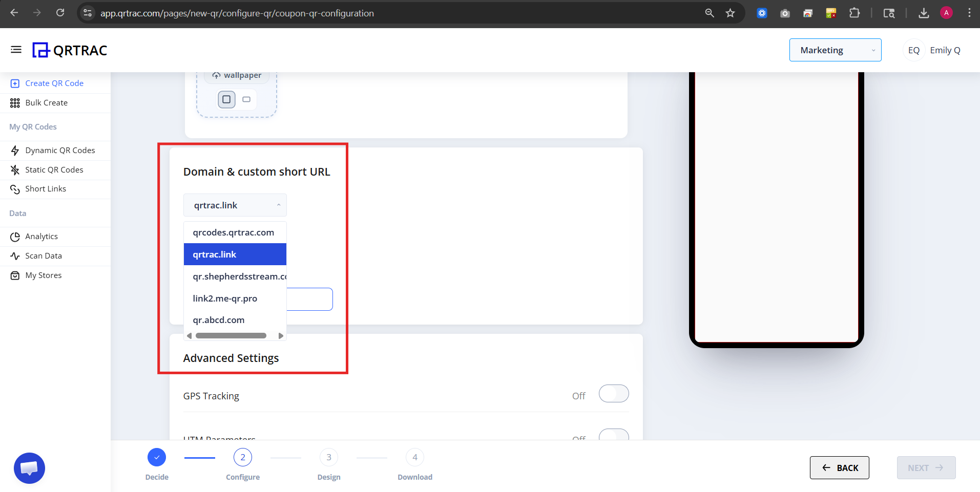Viewport: 980px width, 492px height.
Task: Select the square QR frame option
Action: pos(226,99)
